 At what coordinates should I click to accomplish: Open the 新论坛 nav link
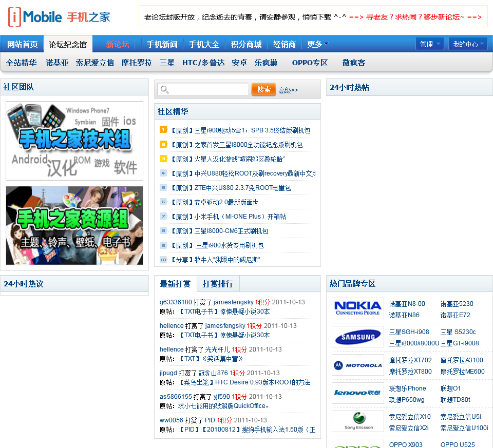(x=118, y=44)
